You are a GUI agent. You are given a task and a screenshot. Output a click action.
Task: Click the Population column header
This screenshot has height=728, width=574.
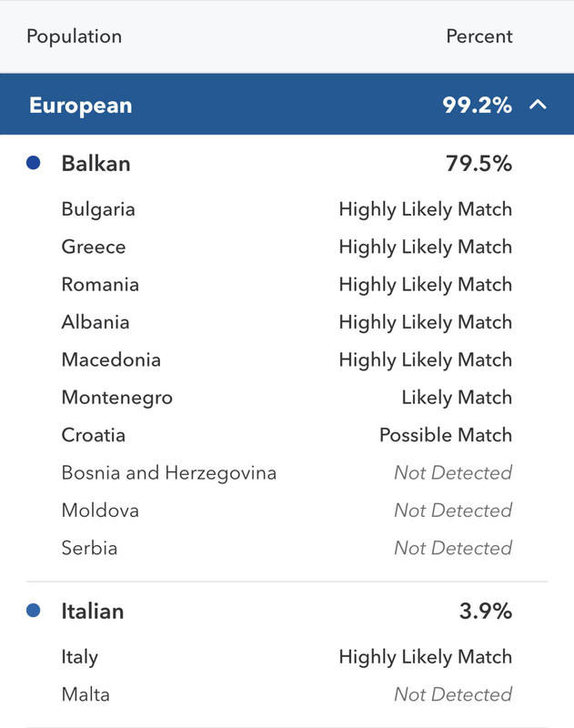(75, 36)
